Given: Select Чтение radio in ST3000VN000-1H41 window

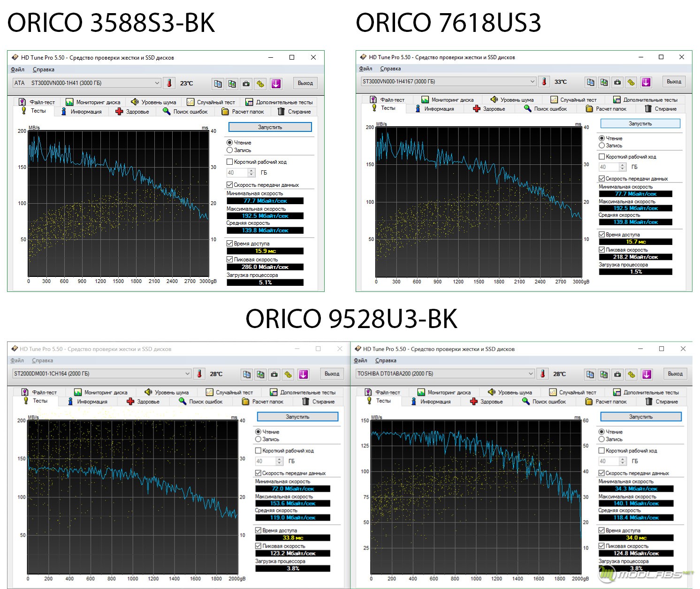Looking at the screenshot, I should pos(230,142).
